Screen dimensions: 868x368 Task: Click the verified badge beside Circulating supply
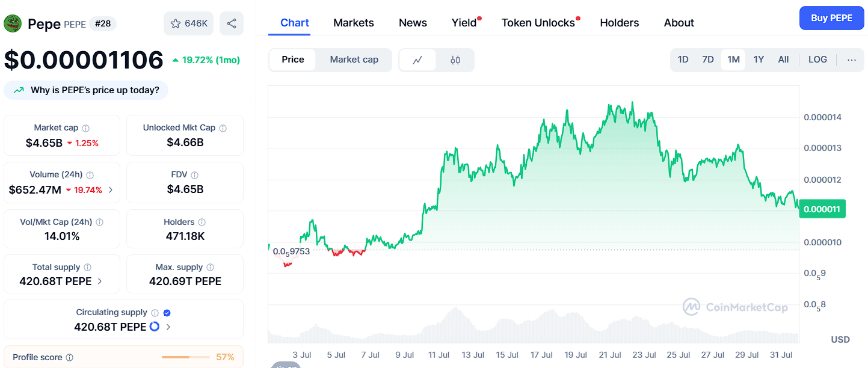tap(167, 313)
